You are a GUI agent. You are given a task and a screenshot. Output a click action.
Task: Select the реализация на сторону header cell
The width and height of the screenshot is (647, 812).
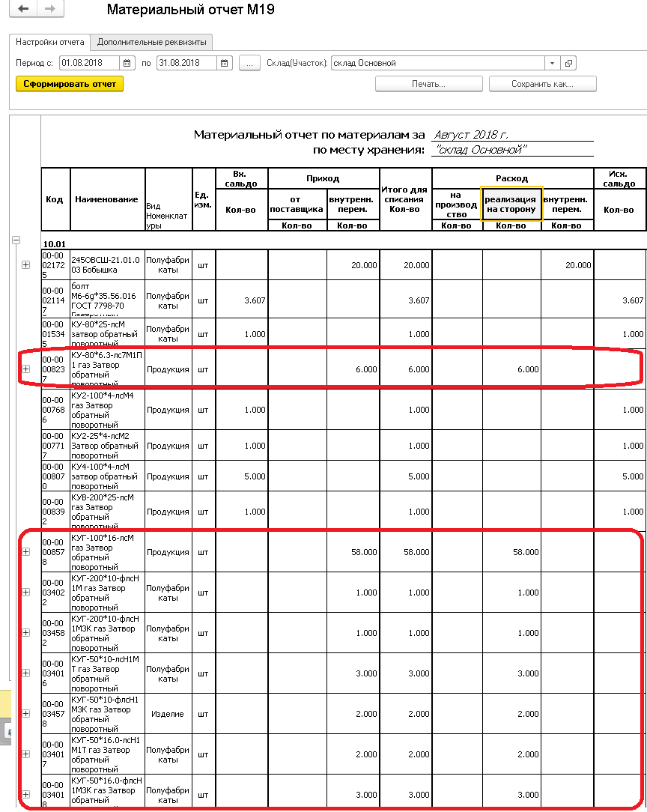(x=511, y=204)
